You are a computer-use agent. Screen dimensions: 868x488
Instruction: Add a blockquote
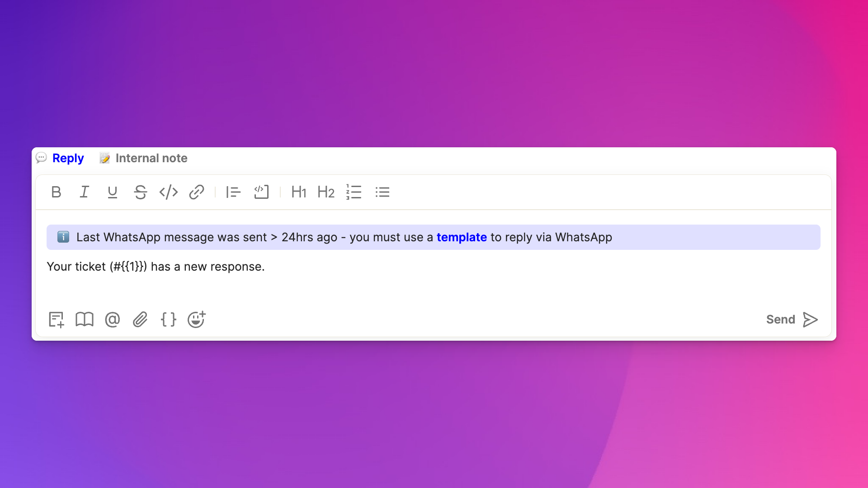(x=233, y=192)
